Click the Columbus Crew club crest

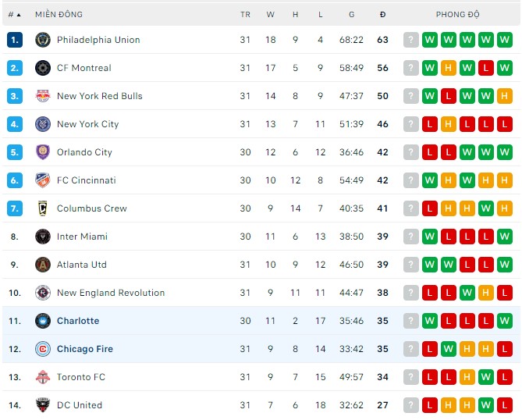pyautogui.click(x=43, y=208)
